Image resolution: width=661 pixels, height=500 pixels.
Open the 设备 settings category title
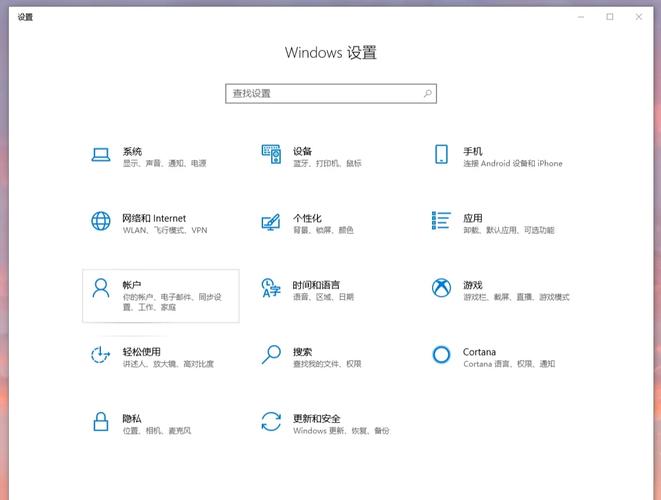point(302,151)
